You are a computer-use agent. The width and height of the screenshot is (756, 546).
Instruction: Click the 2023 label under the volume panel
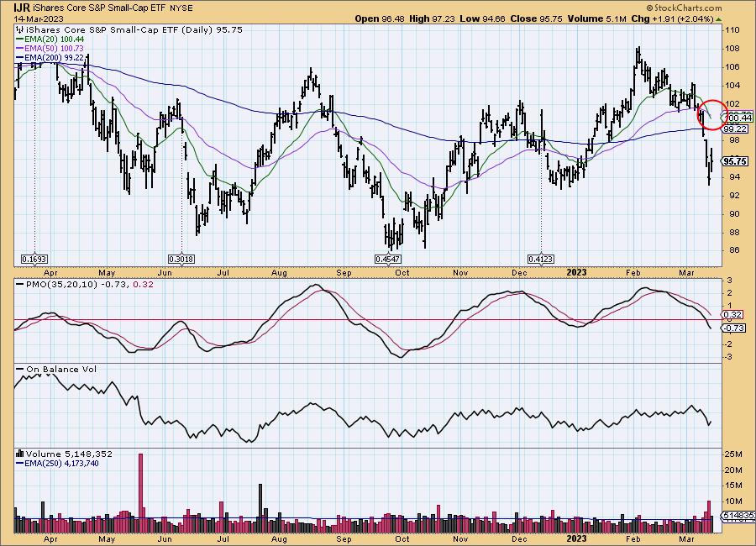(576, 538)
